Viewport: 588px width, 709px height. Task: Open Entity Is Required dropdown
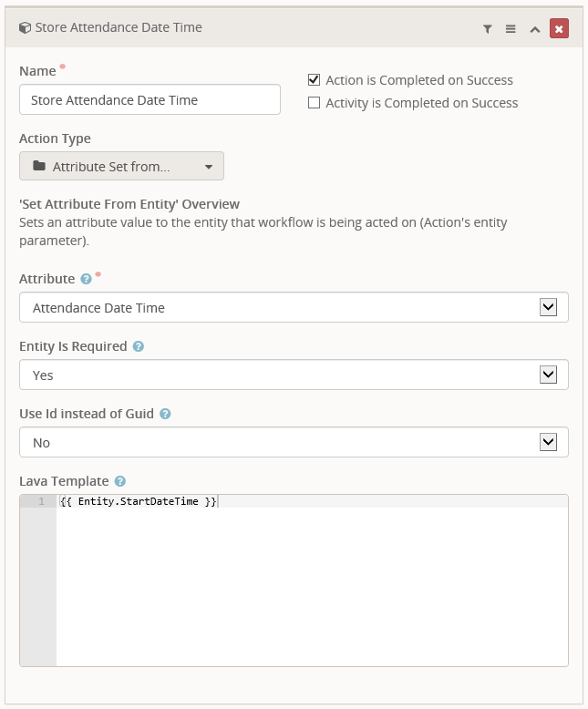(x=548, y=375)
